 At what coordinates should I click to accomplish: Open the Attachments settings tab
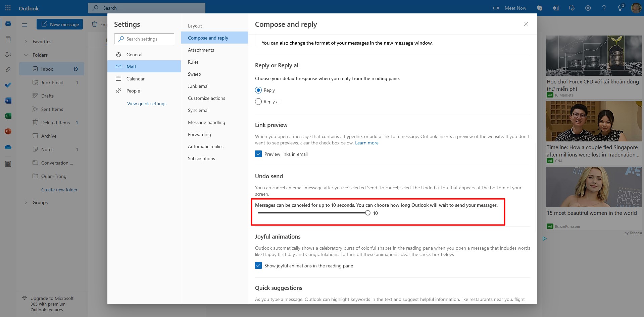201,50
